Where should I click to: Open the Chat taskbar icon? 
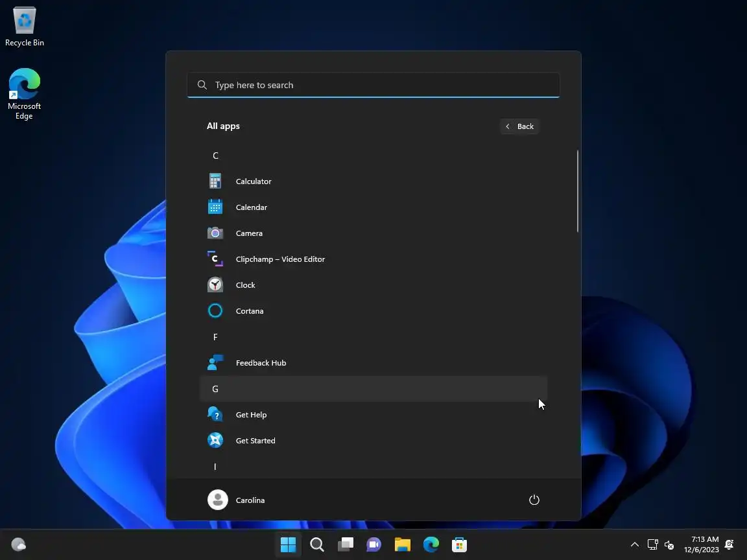coord(374,544)
